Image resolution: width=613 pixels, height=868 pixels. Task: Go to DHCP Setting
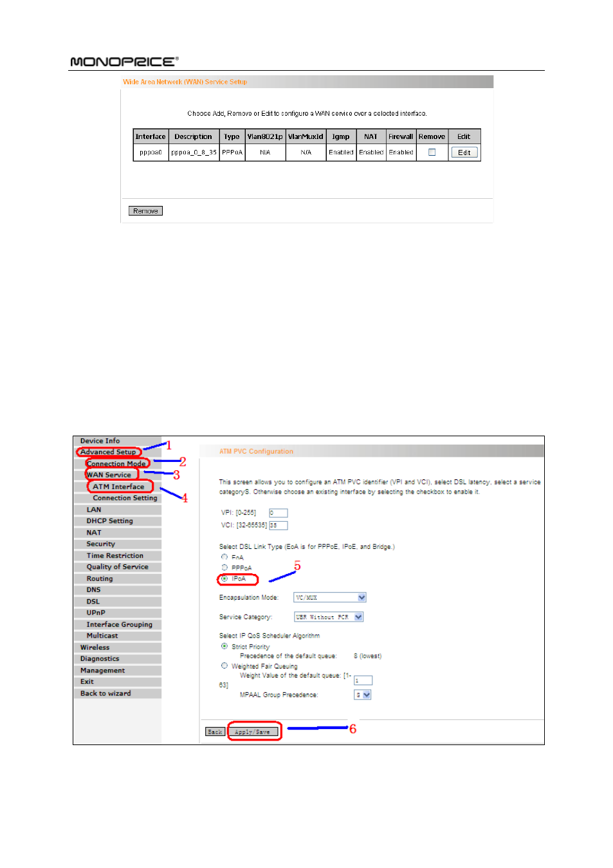pyautogui.click(x=110, y=521)
